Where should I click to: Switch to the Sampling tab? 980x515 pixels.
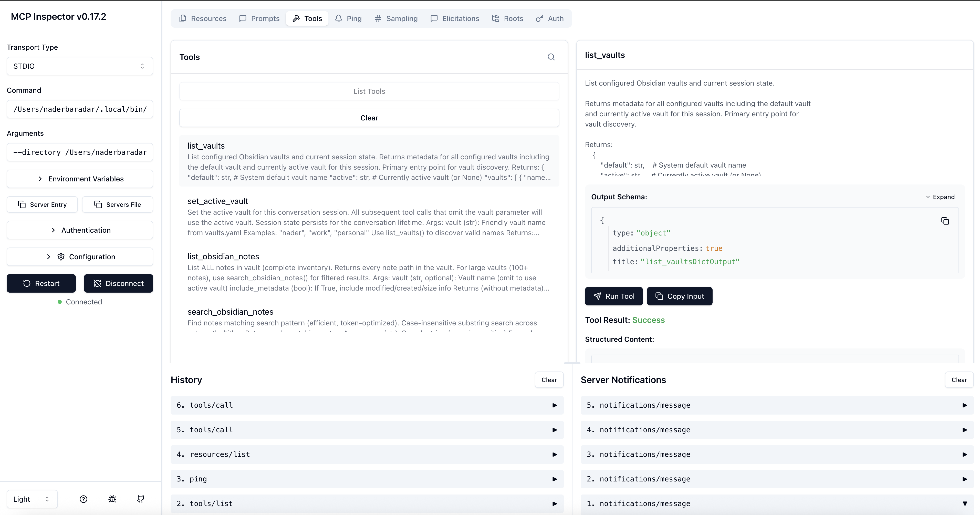pyautogui.click(x=396, y=19)
